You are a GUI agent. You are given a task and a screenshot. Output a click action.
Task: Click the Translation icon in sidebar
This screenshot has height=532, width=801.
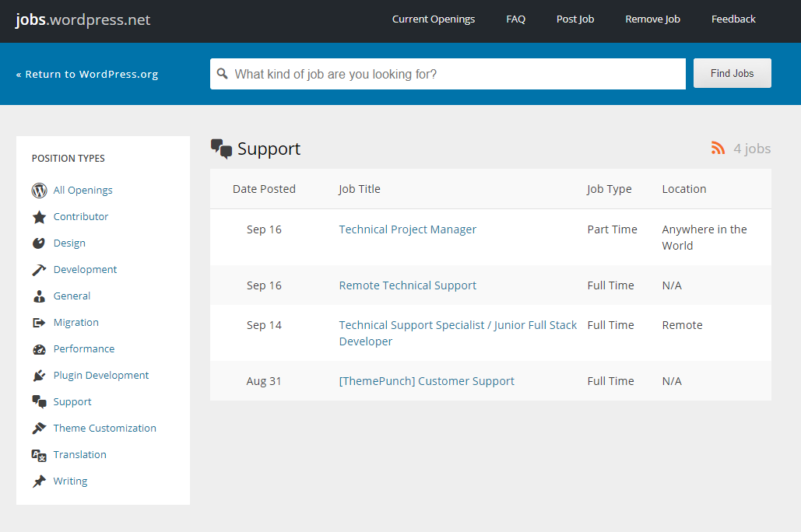(x=39, y=455)
